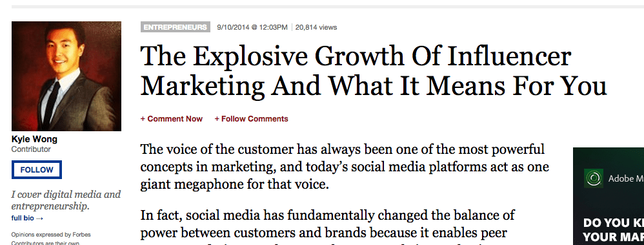
Task: Click the Opinions expressed by Forbes disclaimer
Action: [51, 239]
